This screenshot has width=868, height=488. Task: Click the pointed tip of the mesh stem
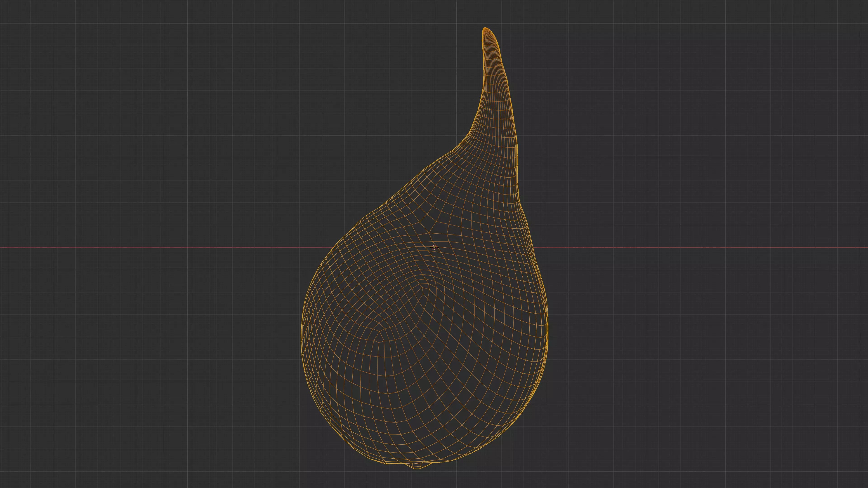coord(486,29)
